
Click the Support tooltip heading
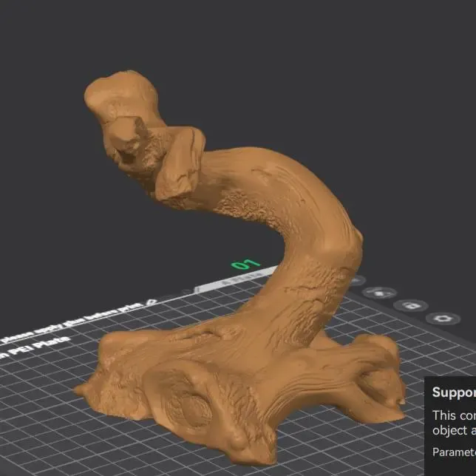[454, 392]
